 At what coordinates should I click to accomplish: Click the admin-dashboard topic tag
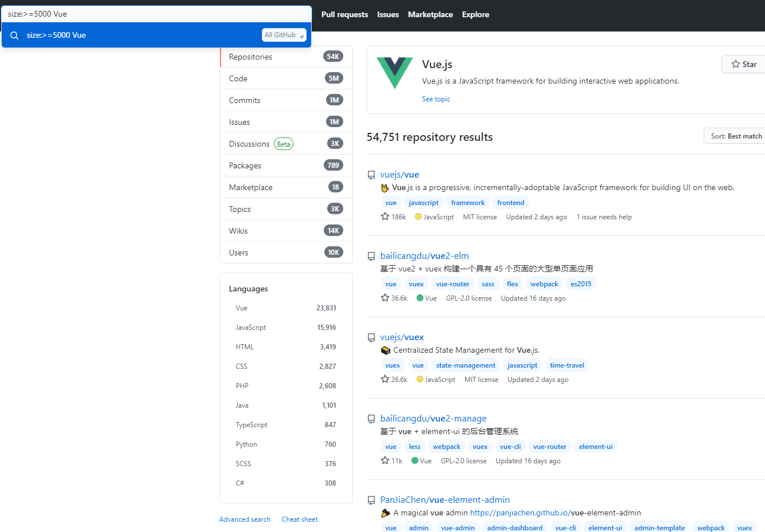pos(515,527)
